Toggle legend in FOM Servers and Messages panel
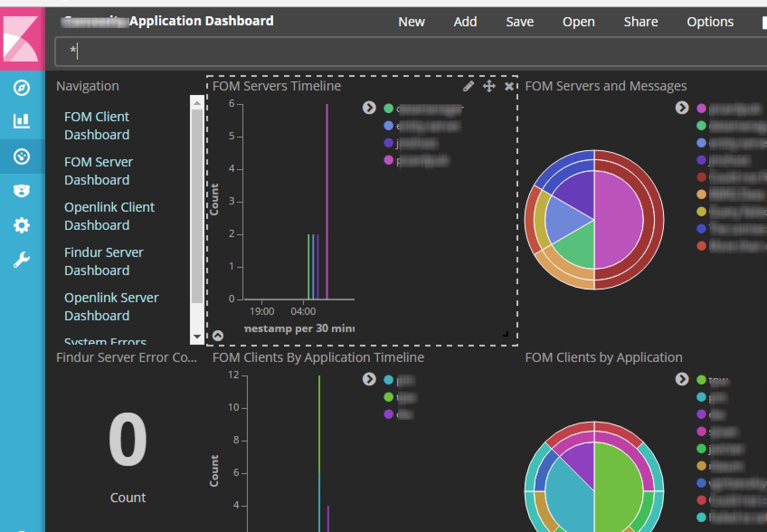Viewport: 767px width, 532px height. tap(682, 108)
